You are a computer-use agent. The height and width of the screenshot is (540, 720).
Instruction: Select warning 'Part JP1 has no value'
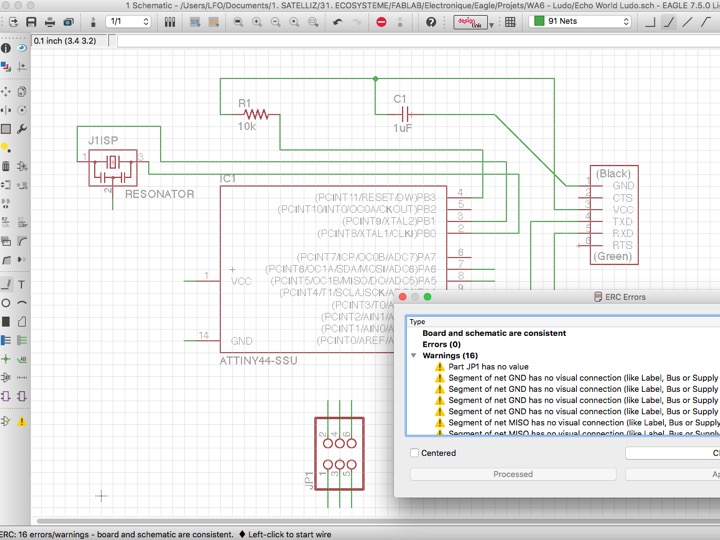click(490, 367)
